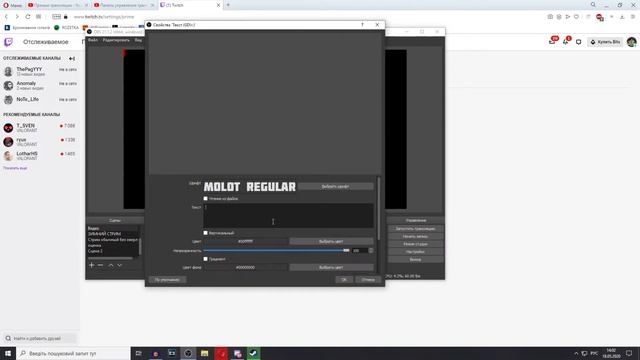Viewport: 640px width, 360px height.
Task: Add a scene with plus icon in OBS
Action: coord(91,265)
